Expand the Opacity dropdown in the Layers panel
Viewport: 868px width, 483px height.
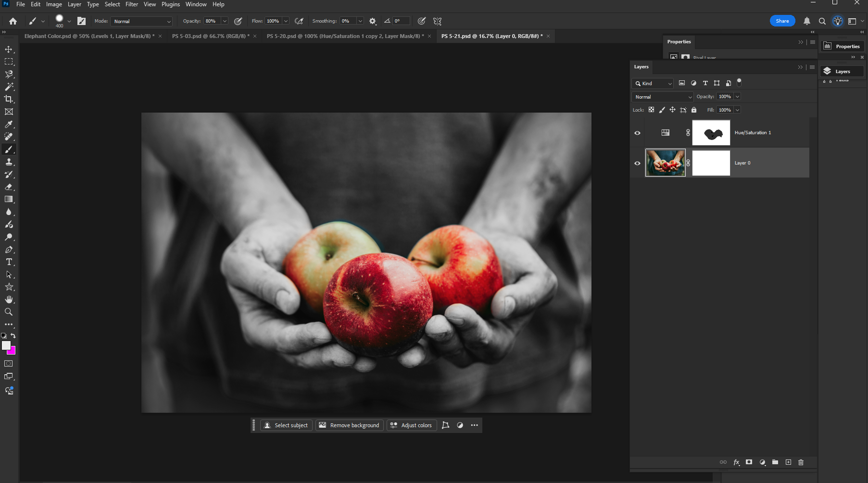pos(737,96)
